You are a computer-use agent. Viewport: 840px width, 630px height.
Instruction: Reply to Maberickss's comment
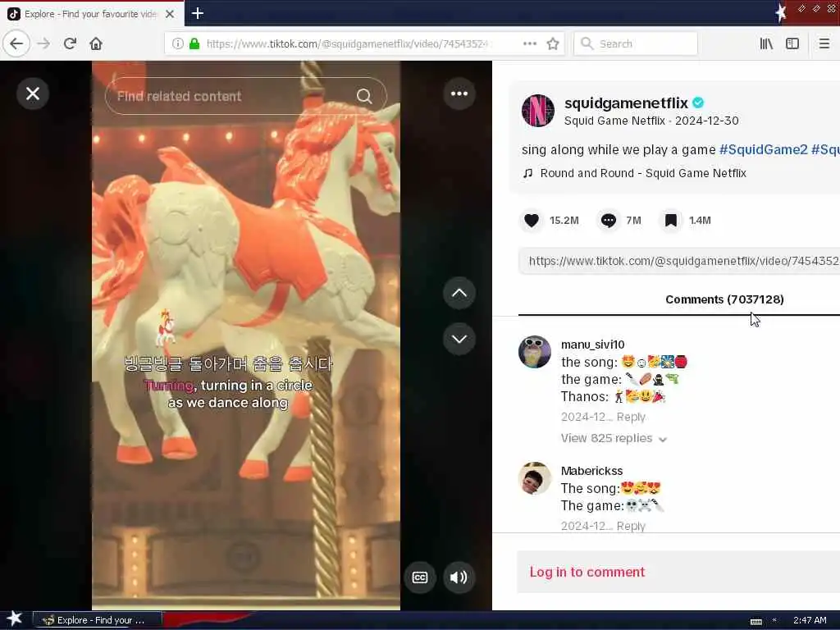[x=631, y=526]
